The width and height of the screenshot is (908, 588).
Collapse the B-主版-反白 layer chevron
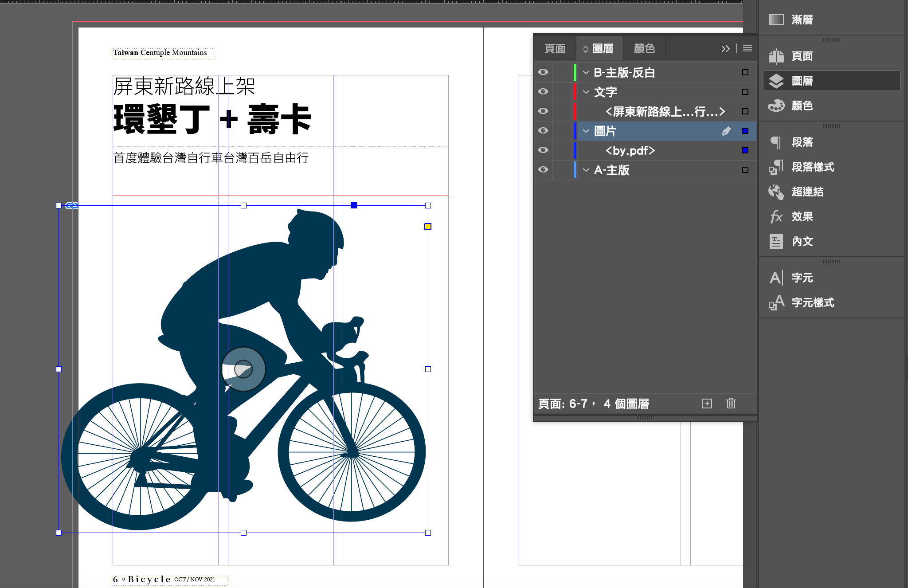586,72
